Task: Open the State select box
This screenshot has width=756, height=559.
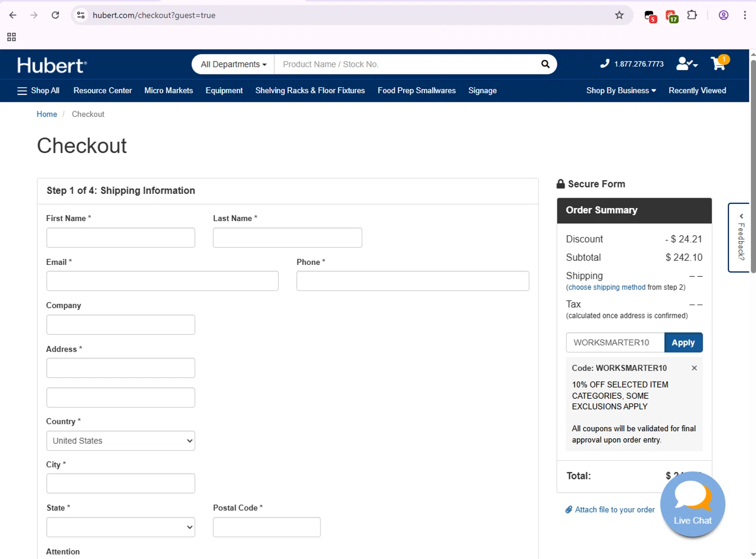Action: [120, 527]
